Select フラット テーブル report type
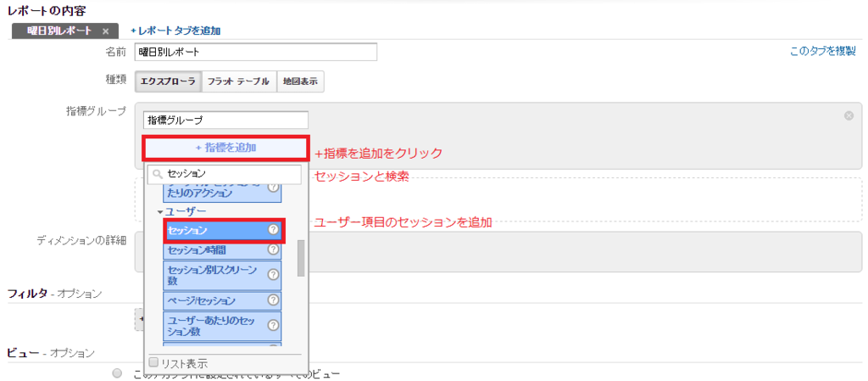 [x=238, y=81]
